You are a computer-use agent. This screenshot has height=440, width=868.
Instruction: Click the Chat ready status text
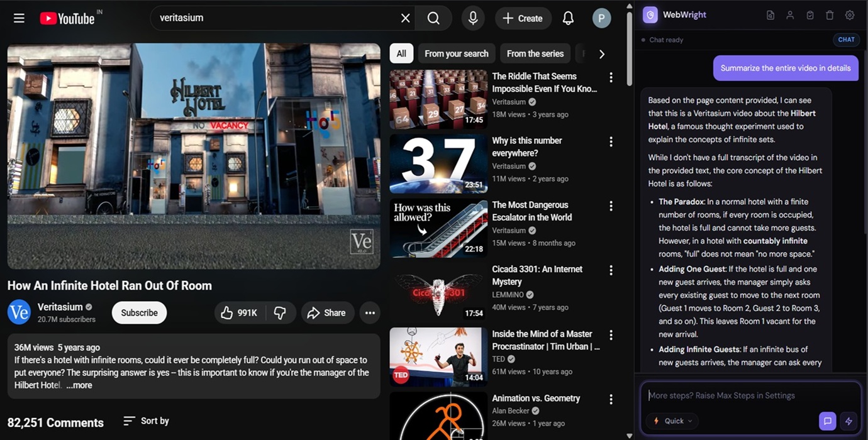coord(666,40)
